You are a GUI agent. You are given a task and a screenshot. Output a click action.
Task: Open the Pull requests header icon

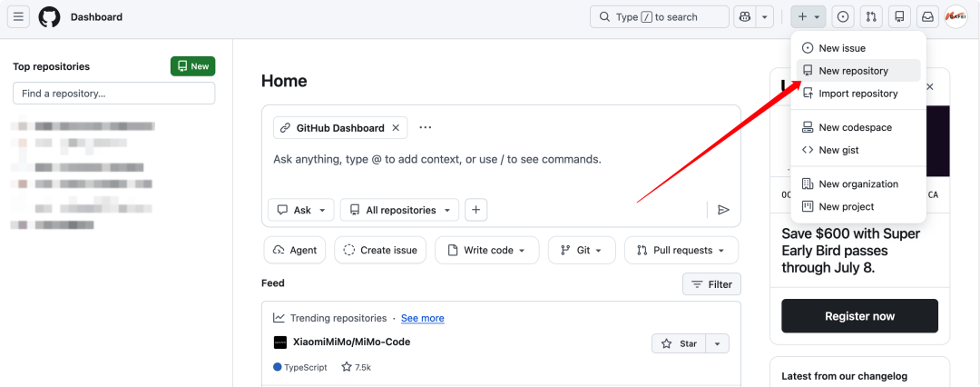tap(870, 17)
